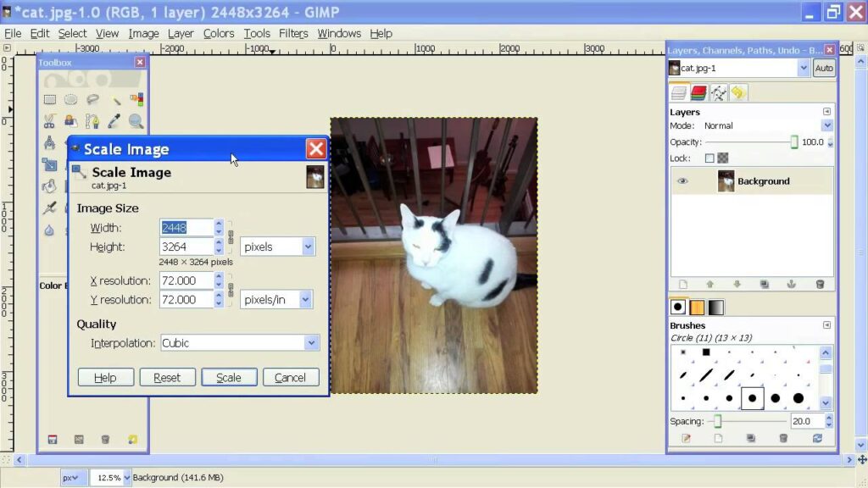The width and height of the screenshot is (868, 488).
Task: Select the Ellipse Select tool
Action: [x=71, y=100]
